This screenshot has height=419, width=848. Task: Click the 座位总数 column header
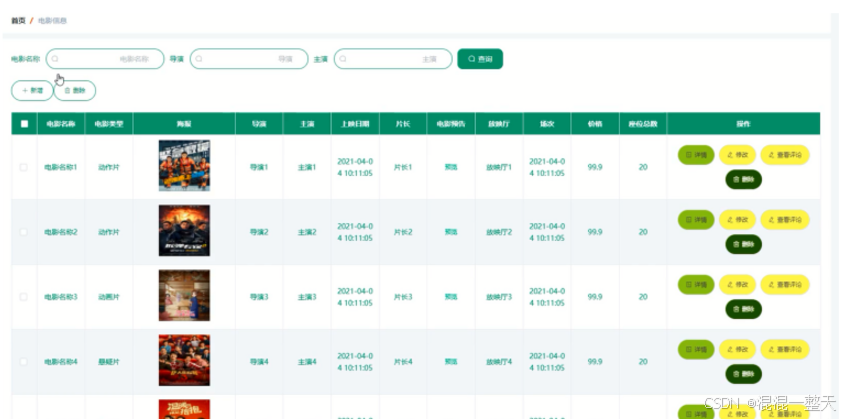643,124
